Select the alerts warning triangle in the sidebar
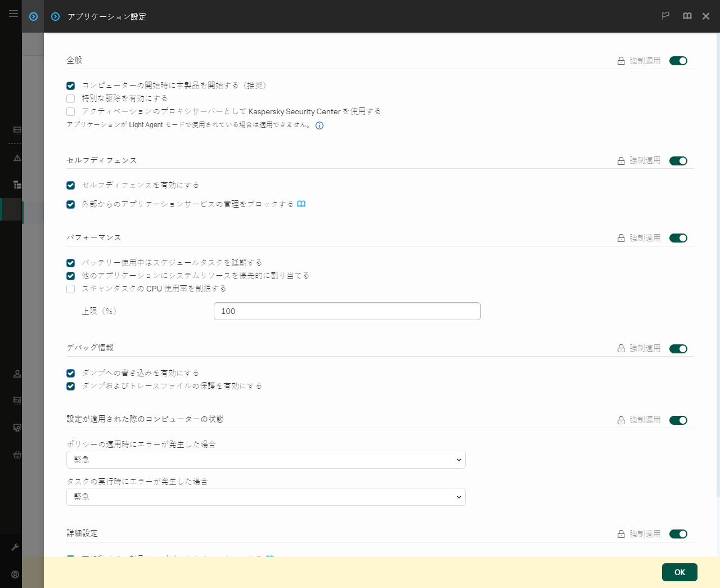The image size is (720, 588). [16, 158]
